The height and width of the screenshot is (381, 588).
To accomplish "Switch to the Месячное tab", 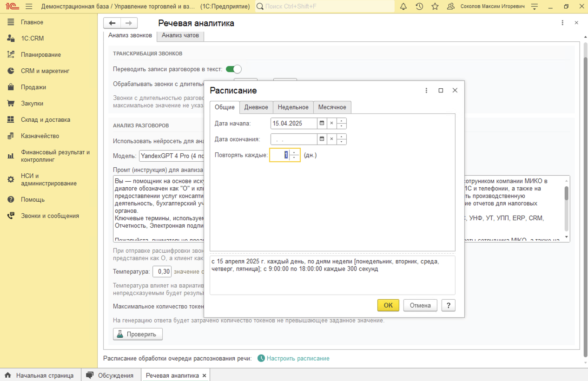I will coord(332,107).
